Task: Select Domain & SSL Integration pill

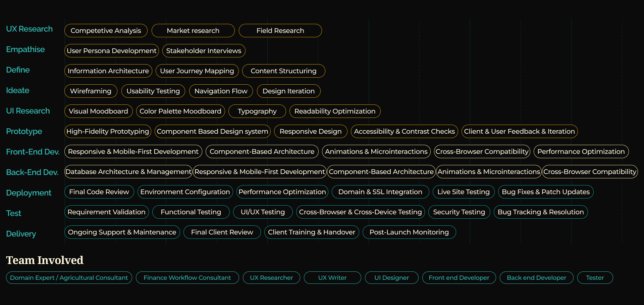Action: 380,192
